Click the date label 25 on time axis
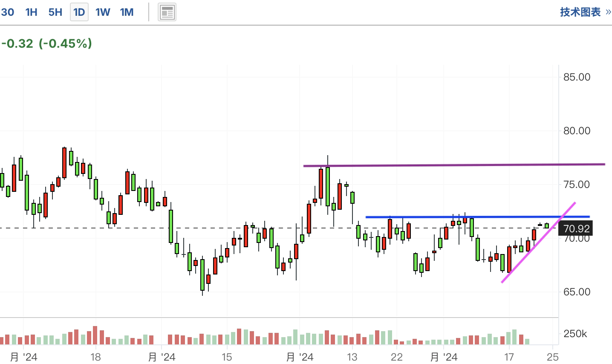The image size is (612, 364). 553,357
